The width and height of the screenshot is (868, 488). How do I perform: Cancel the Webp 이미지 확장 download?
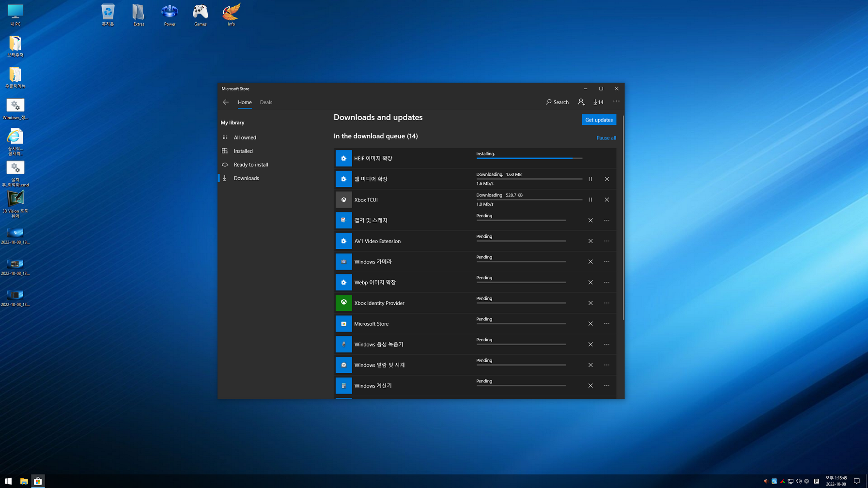[590, 282]
